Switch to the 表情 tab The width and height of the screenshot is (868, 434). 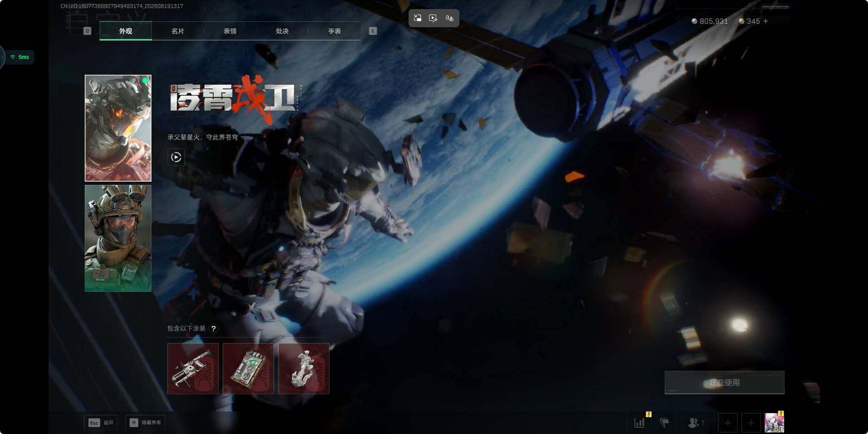click(x=230, y=31)
